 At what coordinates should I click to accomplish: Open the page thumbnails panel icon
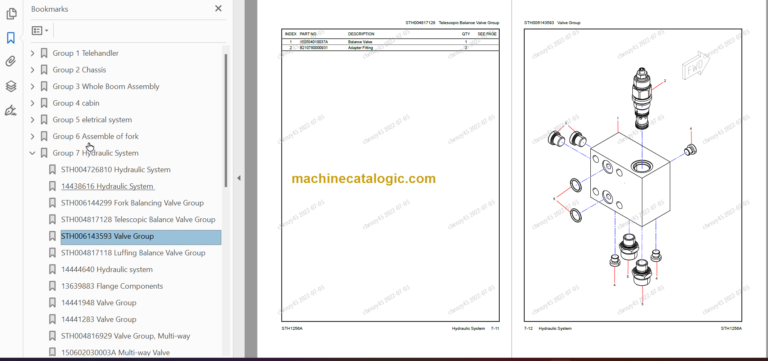pyautogui.click(x=11, y=14)
